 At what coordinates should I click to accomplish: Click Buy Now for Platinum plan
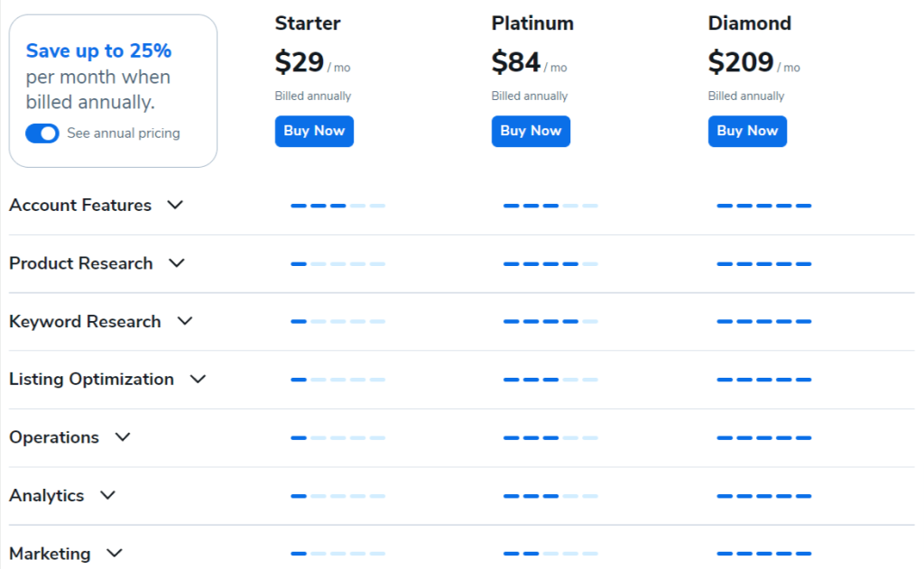pos(531,131)
